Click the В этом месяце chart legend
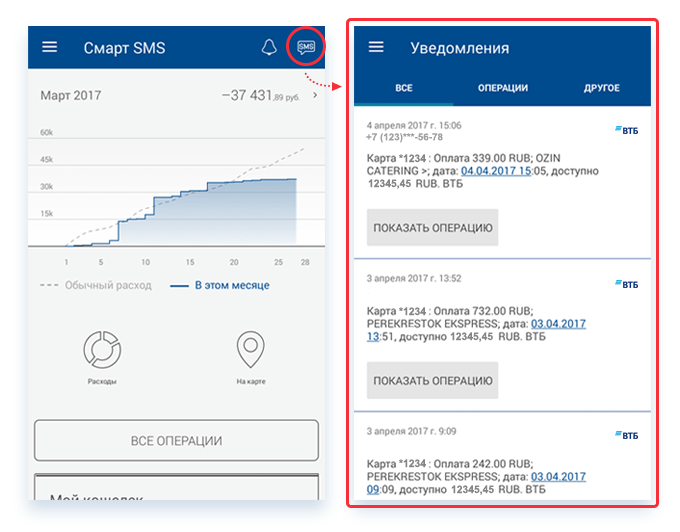This screenshot has width=680, height=532. (x=219, y=286)
